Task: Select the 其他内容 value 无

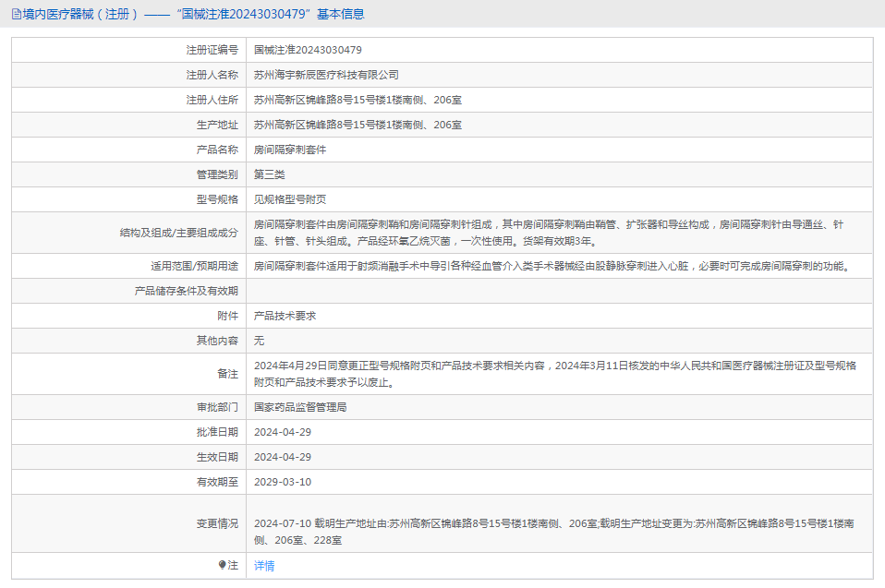Action: (x=259, y=341)
